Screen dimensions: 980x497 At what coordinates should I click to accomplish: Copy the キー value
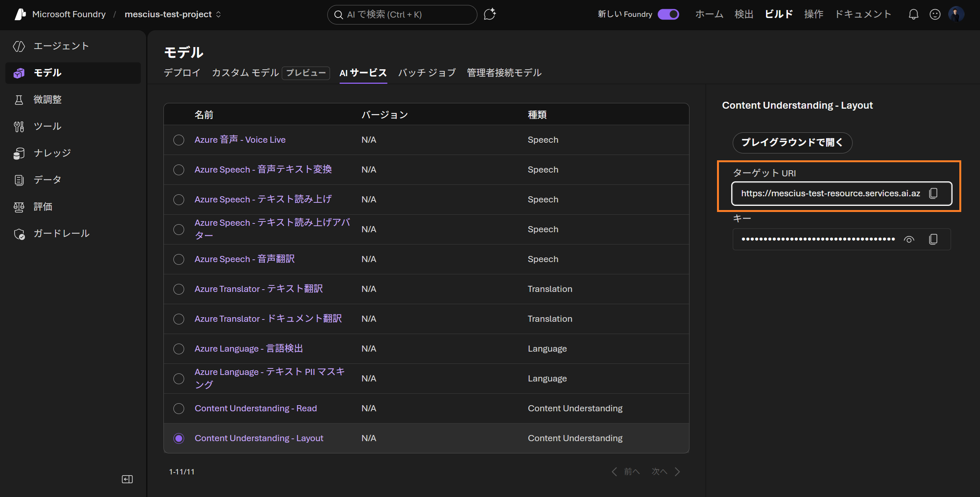[x=933, y=239]
